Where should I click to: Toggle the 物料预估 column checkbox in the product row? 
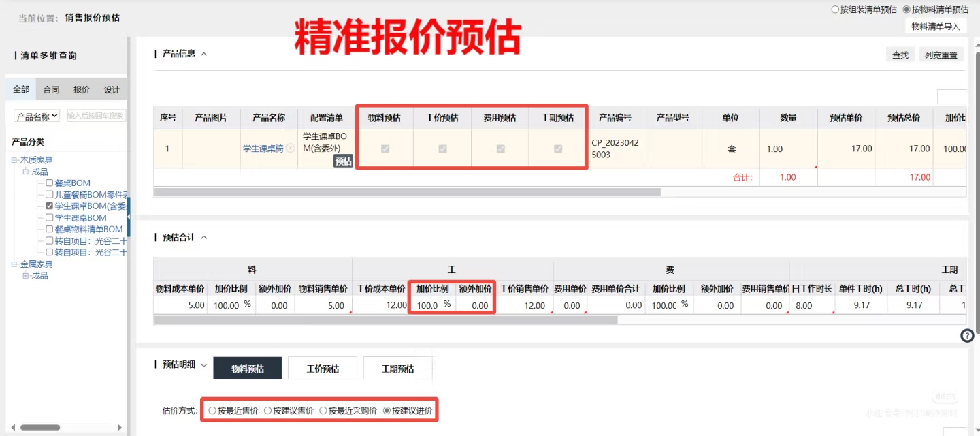click(385, 149)
